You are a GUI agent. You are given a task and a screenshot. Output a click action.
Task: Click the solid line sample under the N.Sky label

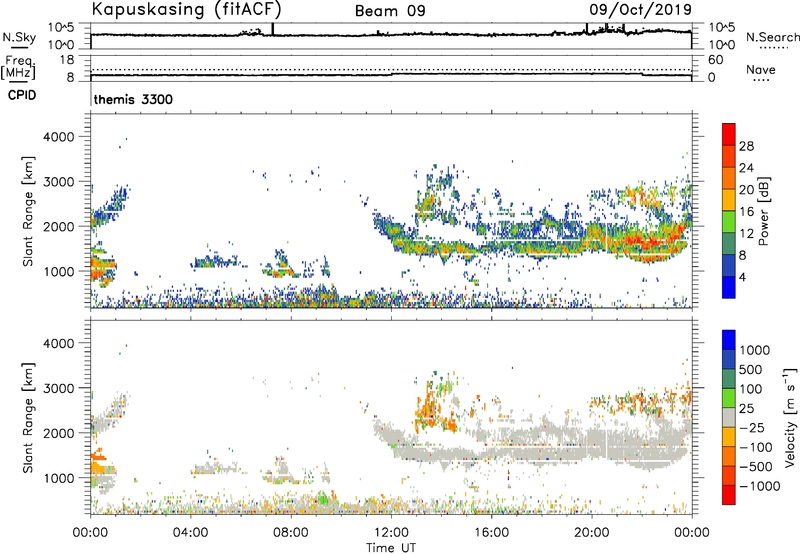(19, 47)
